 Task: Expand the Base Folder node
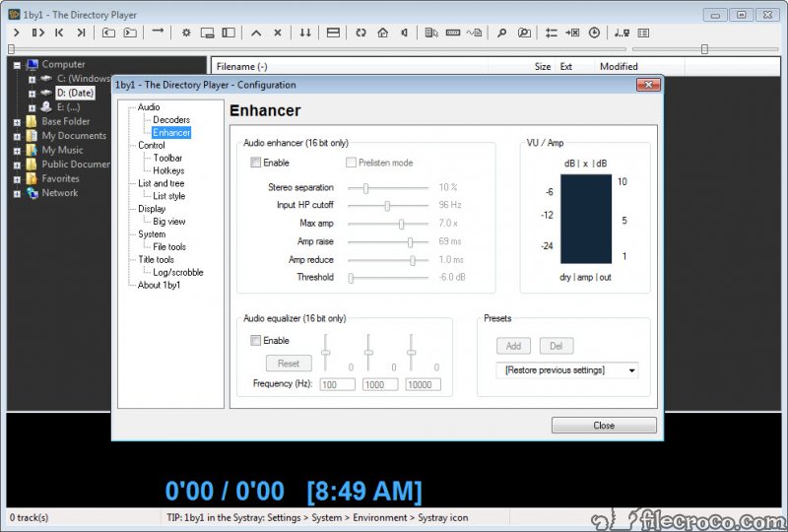coord(17,122)
